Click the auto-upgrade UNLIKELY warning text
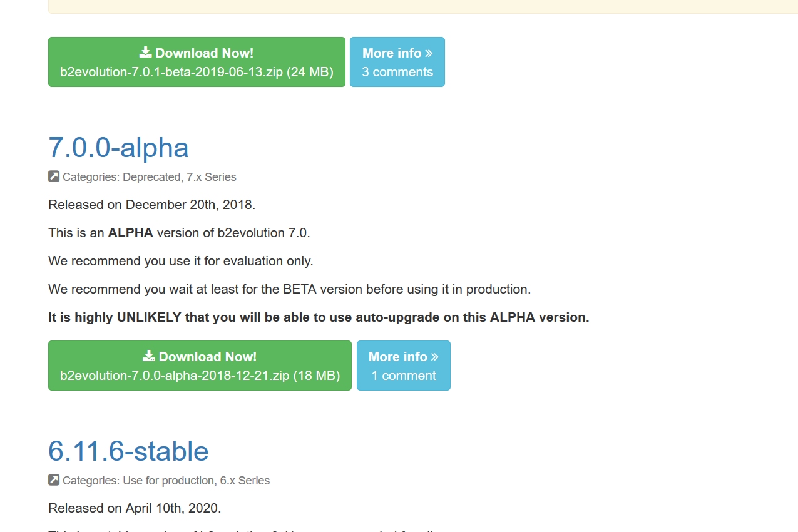The height and width of the screenshot is (532, 798). [319, 317]
